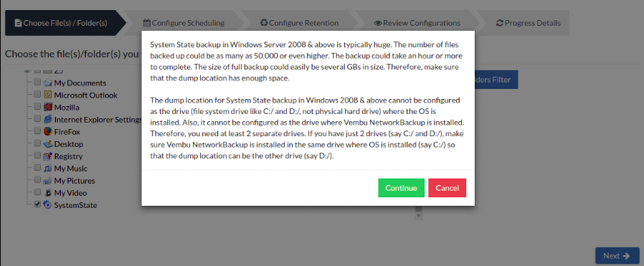The image size is (644, 266).
Task: Uncheck the SystemState checkbox
Action: (37, 204)
